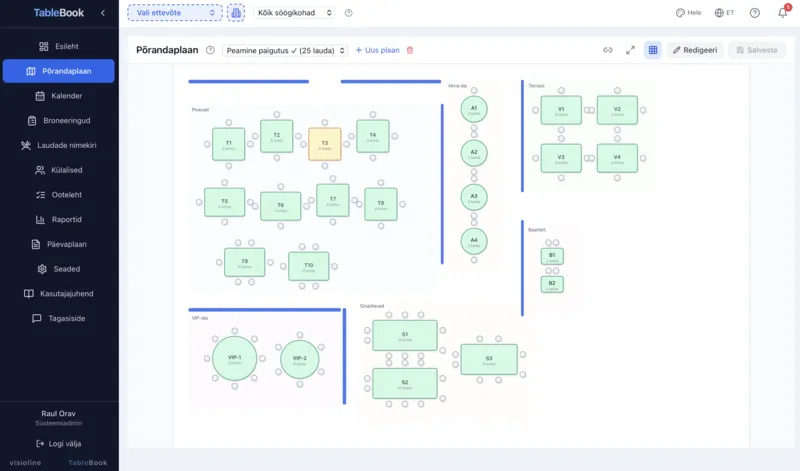Click the building icon next to Vali ettevõte

click(236, 13)
